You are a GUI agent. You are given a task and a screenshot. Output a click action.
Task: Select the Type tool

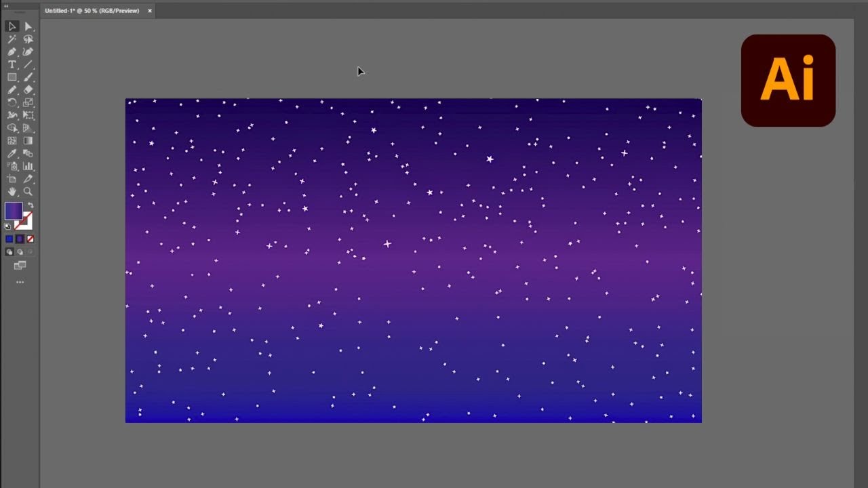12,64
